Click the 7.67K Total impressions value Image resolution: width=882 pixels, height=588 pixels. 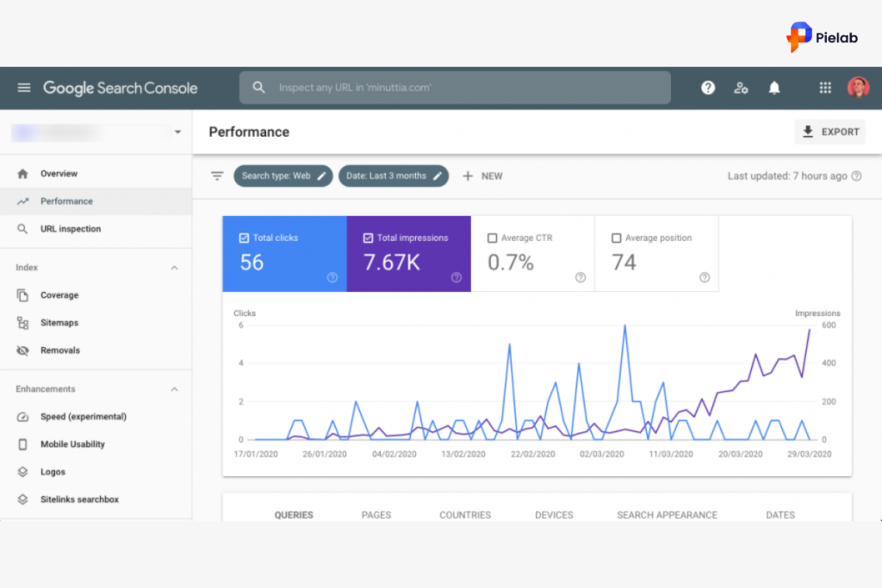[x=392, y=262]
